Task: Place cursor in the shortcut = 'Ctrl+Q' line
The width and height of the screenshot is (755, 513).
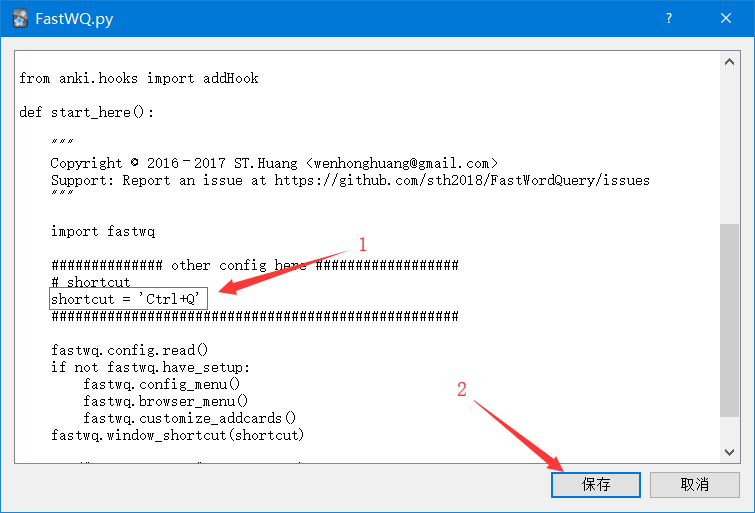Action: click(x=128, y=299)
